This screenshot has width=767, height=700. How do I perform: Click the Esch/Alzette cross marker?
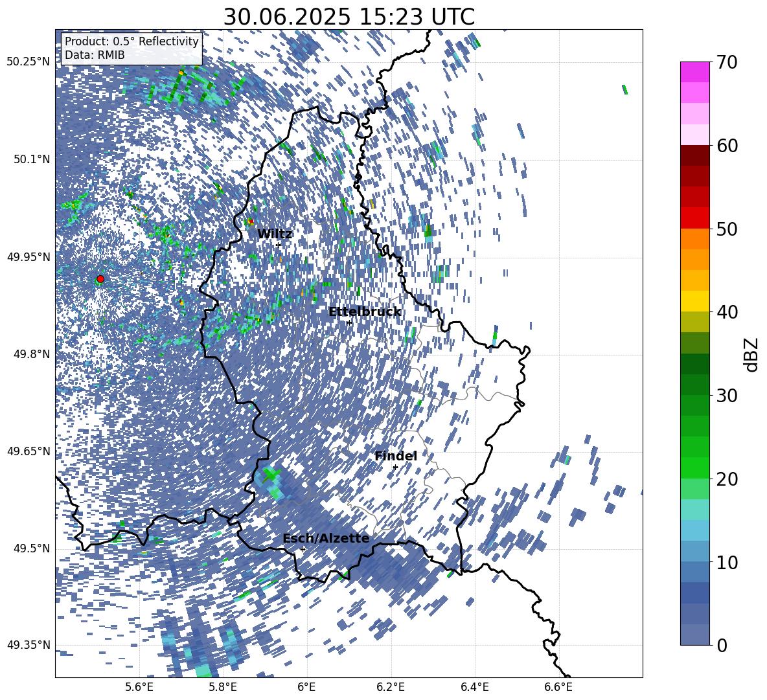[303, 549]
